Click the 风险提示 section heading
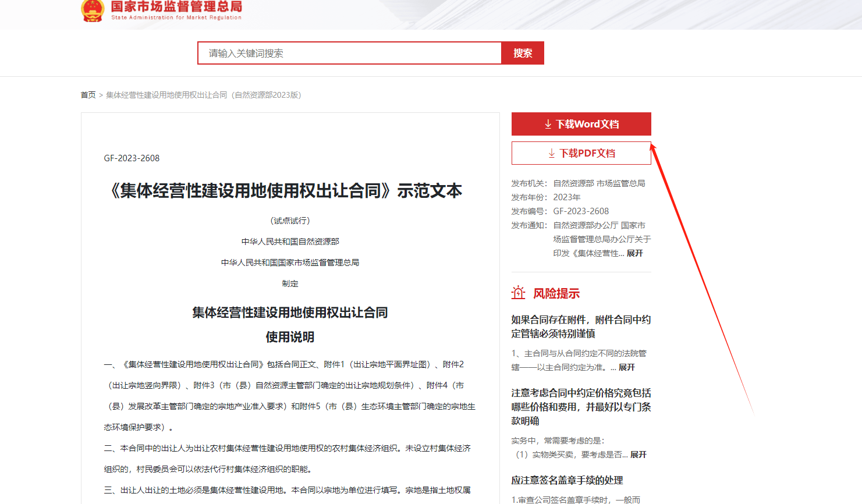Image resolution: width=862 pixels, height=504 pixels. point(556,293)
